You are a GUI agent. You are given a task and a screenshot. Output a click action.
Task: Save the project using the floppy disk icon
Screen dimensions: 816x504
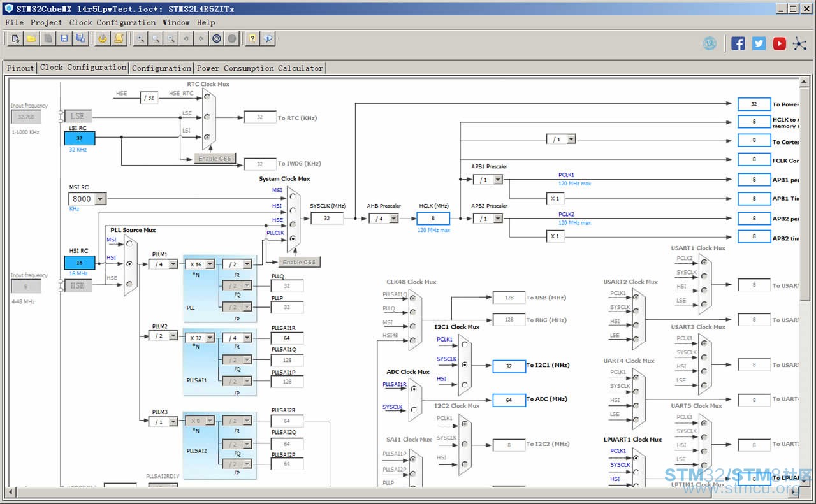[64, 39]
